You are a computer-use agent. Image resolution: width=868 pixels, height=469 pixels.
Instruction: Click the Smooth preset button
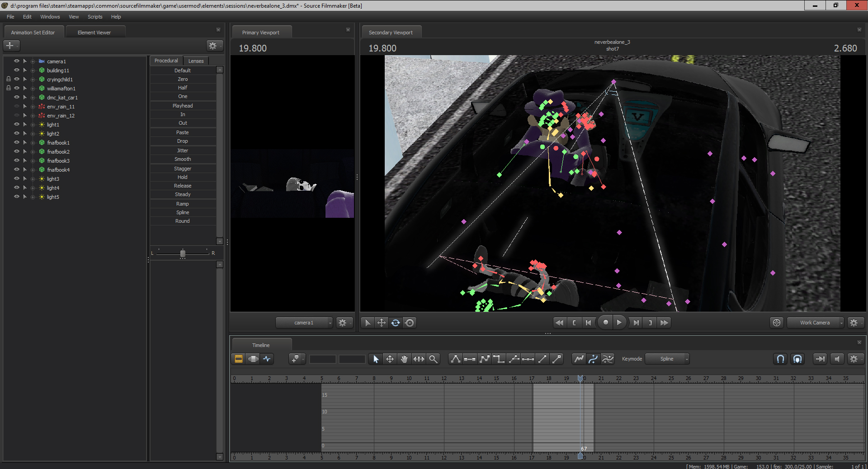click(x=183, y=159)
